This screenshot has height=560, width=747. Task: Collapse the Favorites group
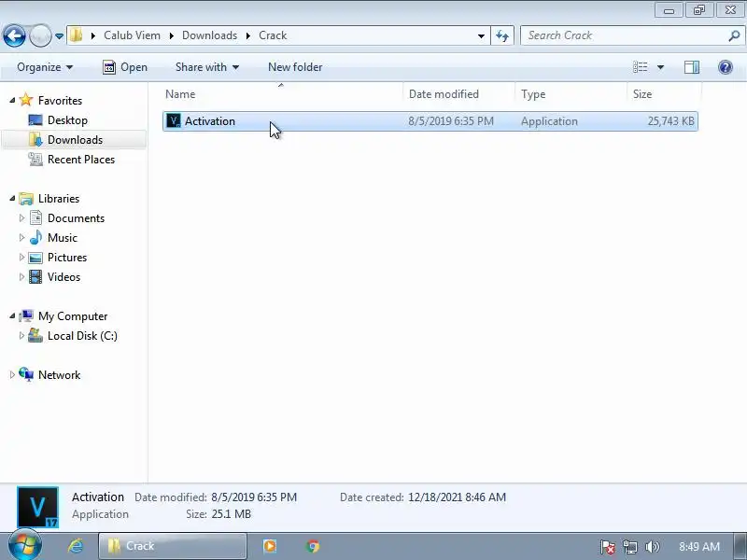point(12,100)
